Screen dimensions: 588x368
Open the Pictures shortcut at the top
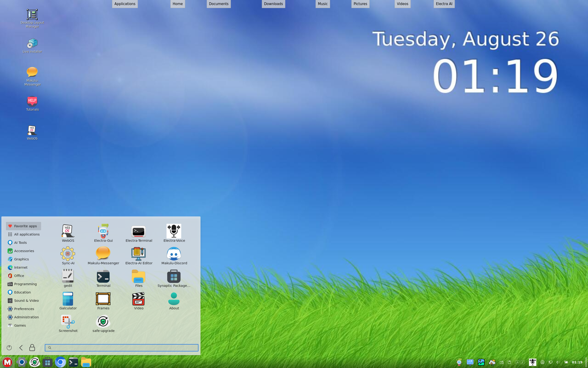(360, 4)
